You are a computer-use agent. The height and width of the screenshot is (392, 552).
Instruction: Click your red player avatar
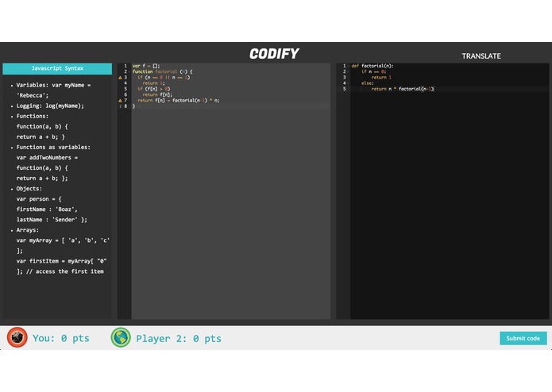point(17,337)
